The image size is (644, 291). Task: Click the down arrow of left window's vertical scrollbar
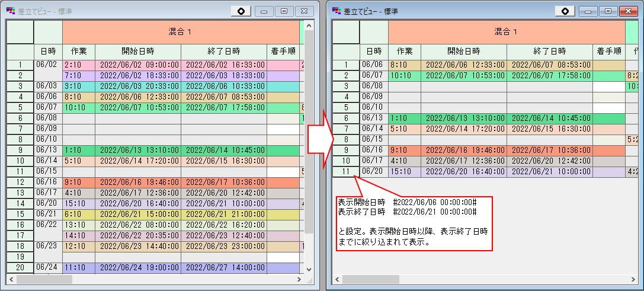309,270
